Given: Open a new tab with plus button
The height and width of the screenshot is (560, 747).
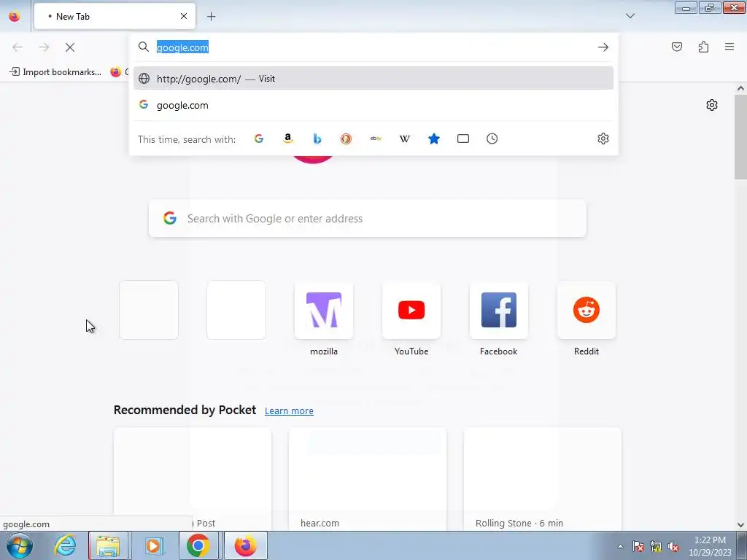Looking at the screenshot, I should (211, 17).
